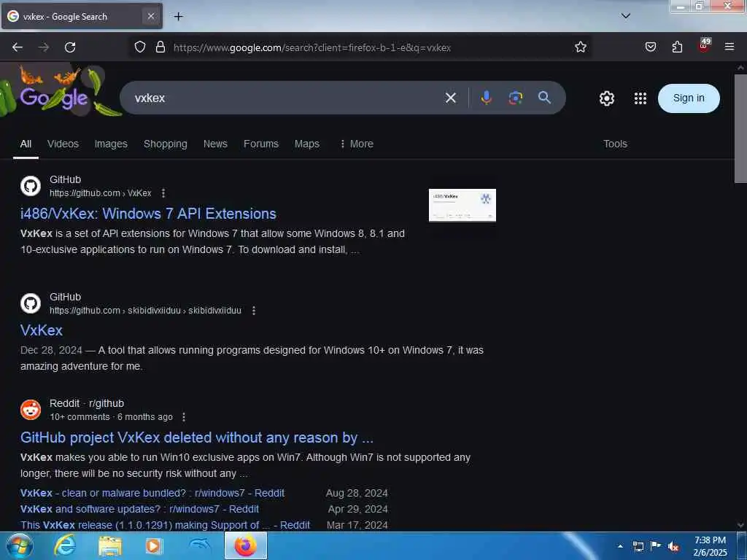Open the skibidivxiiduu VxKex link

42,330
